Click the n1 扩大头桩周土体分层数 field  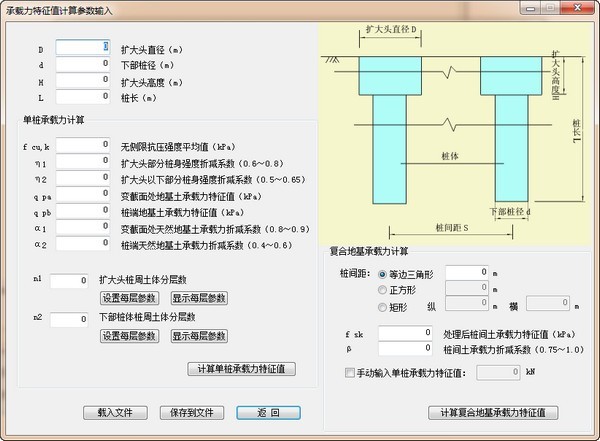pyautogui.click(x=69, y=281)
